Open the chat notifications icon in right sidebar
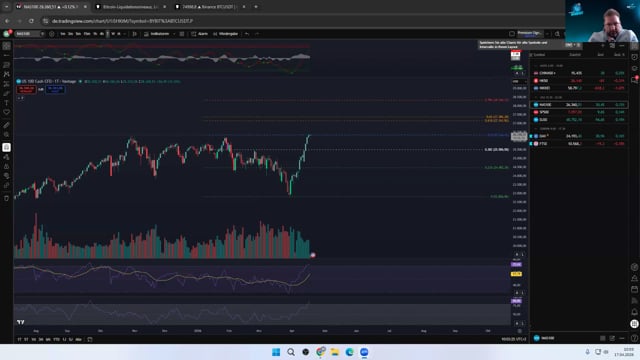 634,80
